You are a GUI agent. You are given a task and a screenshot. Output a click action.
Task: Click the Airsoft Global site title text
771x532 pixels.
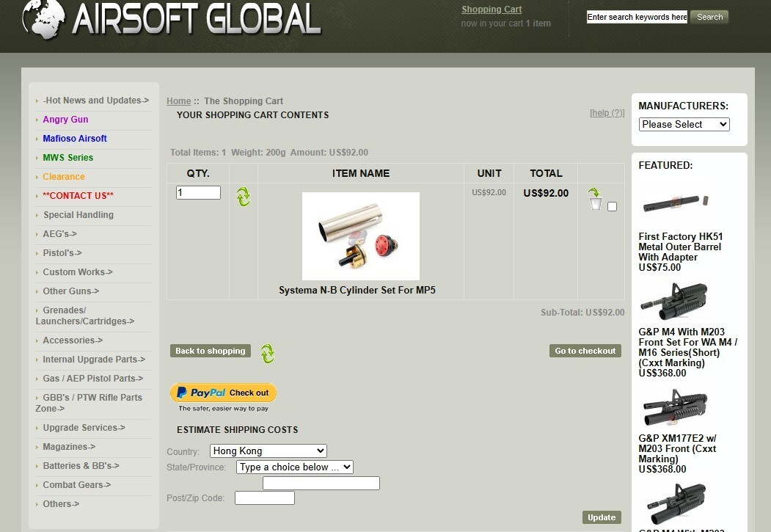(x=197, y=18)
